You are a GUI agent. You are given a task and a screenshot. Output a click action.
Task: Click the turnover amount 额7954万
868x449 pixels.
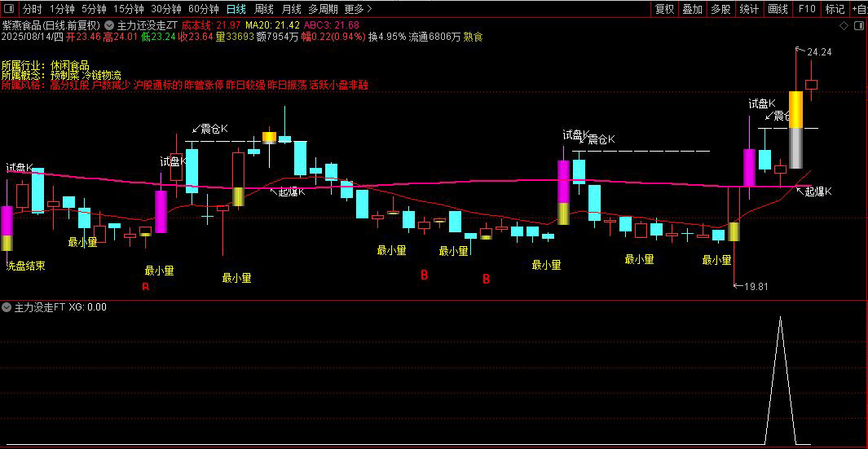pos(278,37)
